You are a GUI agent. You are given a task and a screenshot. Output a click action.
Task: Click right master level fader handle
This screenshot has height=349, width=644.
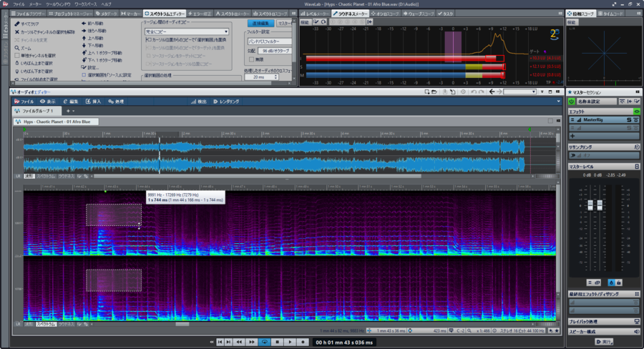(x=600, y=205)
